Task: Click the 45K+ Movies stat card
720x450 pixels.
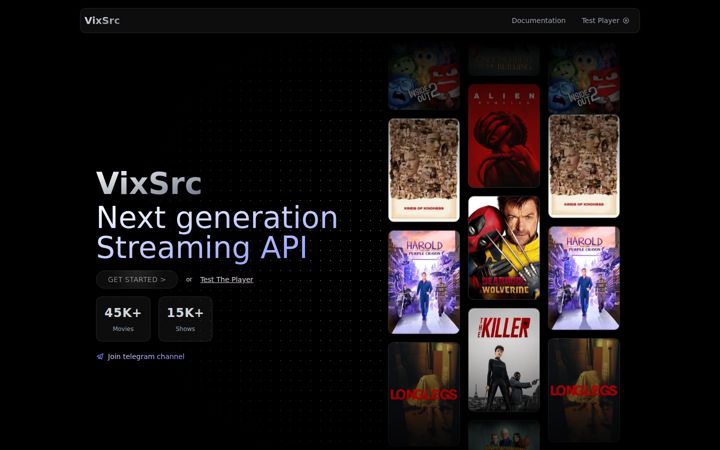Action: click(x=123, y=319)
